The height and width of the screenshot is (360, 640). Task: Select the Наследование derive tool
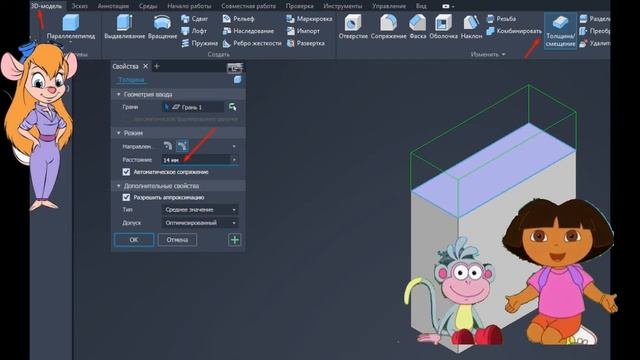click(x=248, y=31)
